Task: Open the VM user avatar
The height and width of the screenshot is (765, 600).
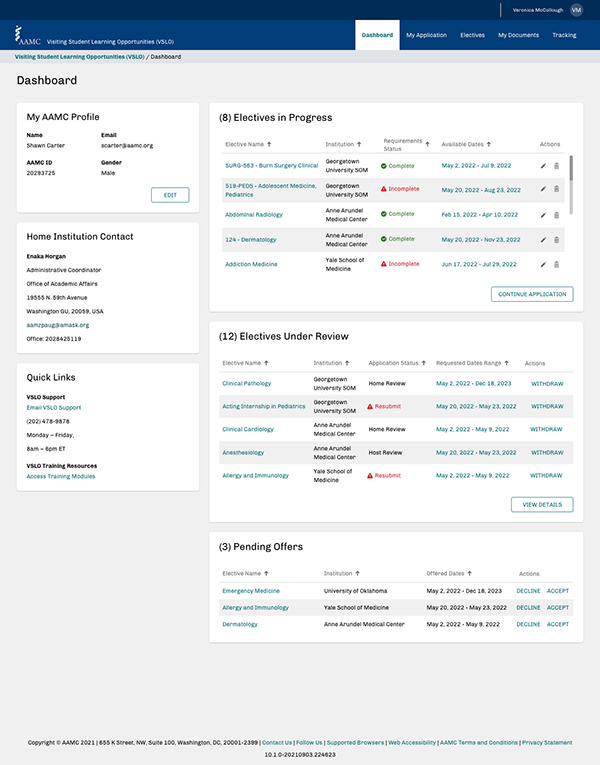Action: [577, 10]
